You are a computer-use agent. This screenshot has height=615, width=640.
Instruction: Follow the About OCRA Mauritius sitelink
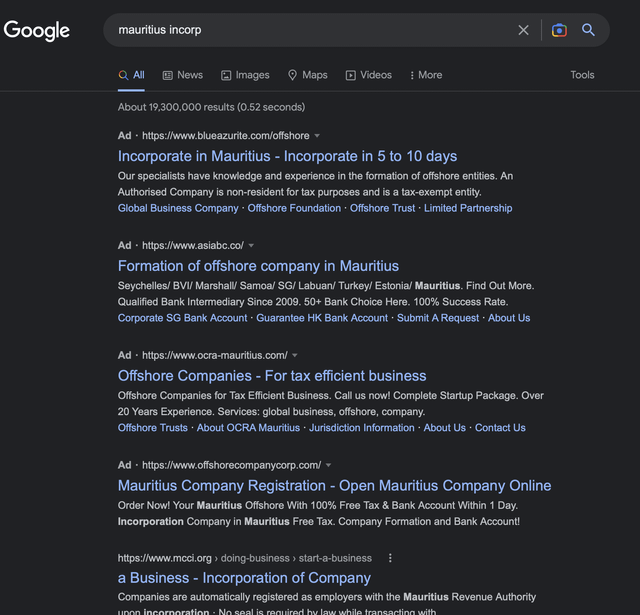248,428
